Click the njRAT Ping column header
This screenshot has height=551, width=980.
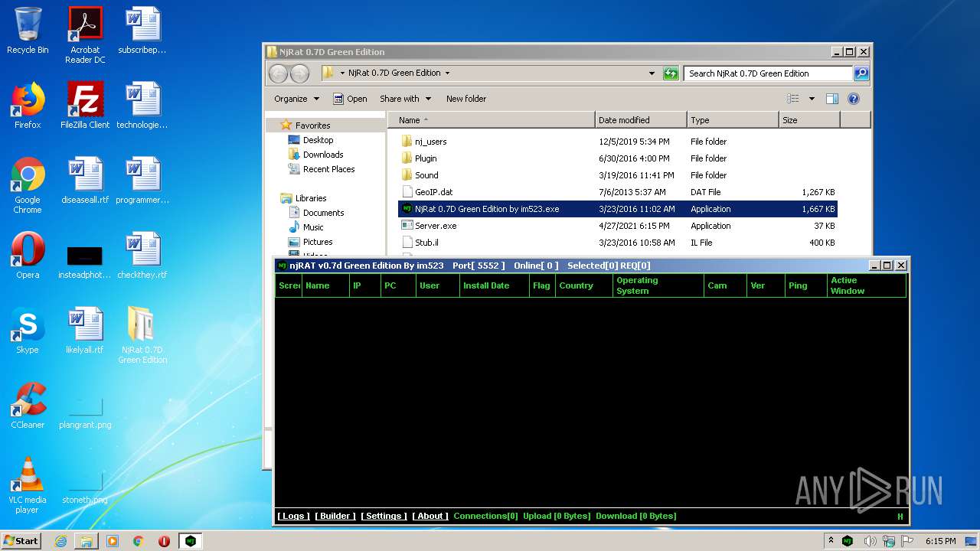pyautogui.click(x=805, y=285)
